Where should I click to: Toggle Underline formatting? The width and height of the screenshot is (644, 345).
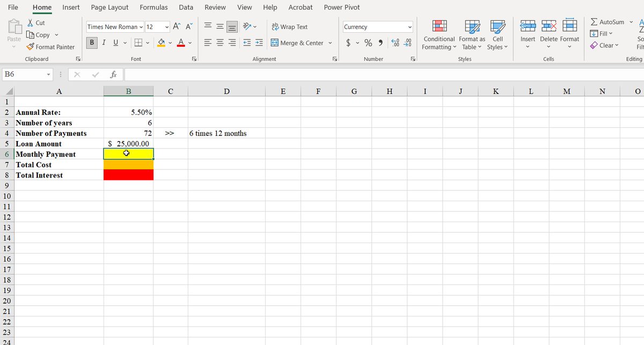(x=115, y=42)
